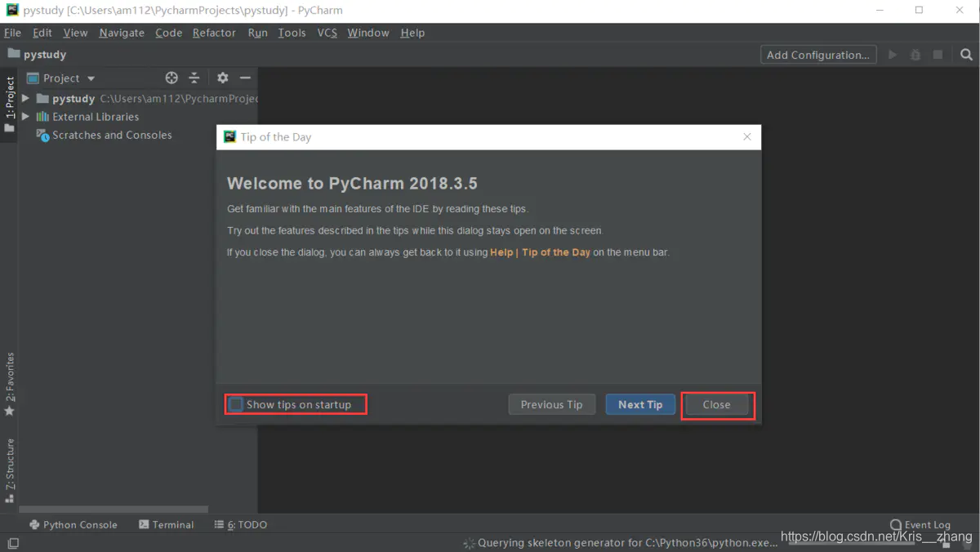Click the Run arrow icon in toolbar

pyautogui.click(x=893, y=55)
